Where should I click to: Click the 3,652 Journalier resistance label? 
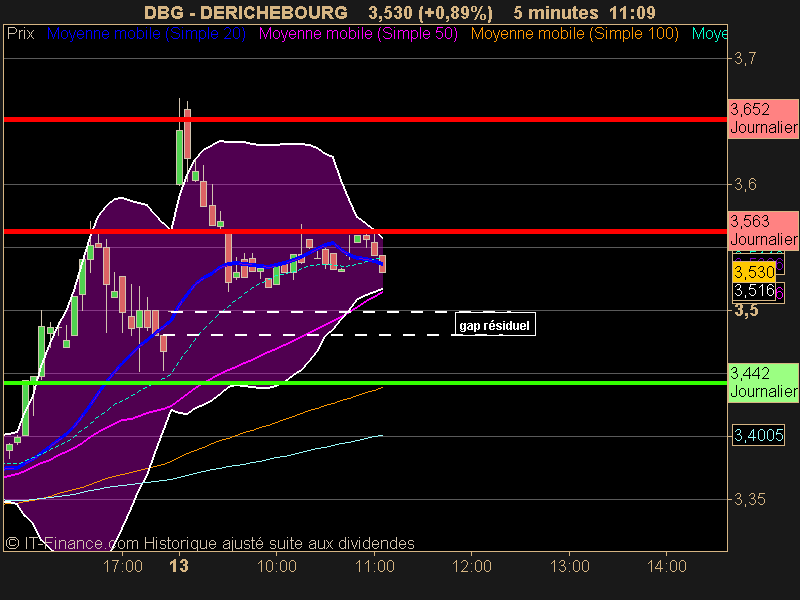click(763, 118)
